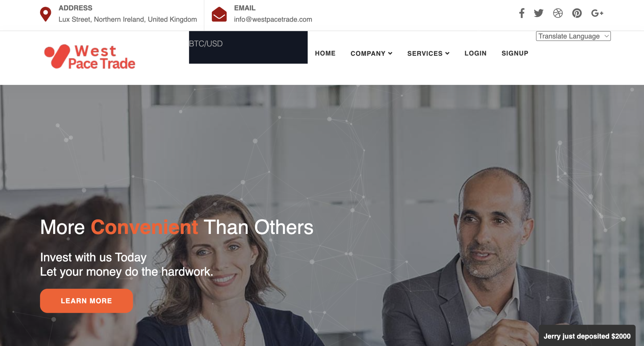644x346 pixels.
Task: Open the SIGNUP menu item
Action: pyautogui.click(x=515, y=53)
